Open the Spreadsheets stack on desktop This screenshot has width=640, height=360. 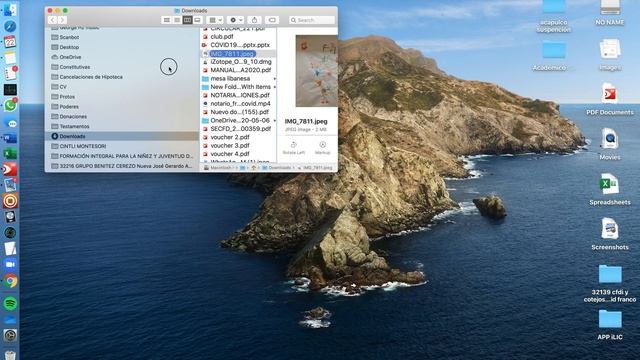click(610, 189)
